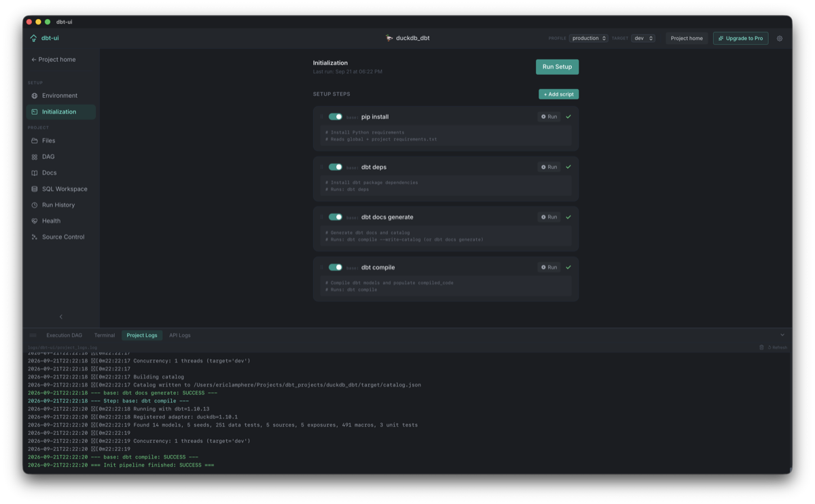Select the Project Logs tab
The height and width of the screenshot is (504, 815).
(x=142, y=336)
